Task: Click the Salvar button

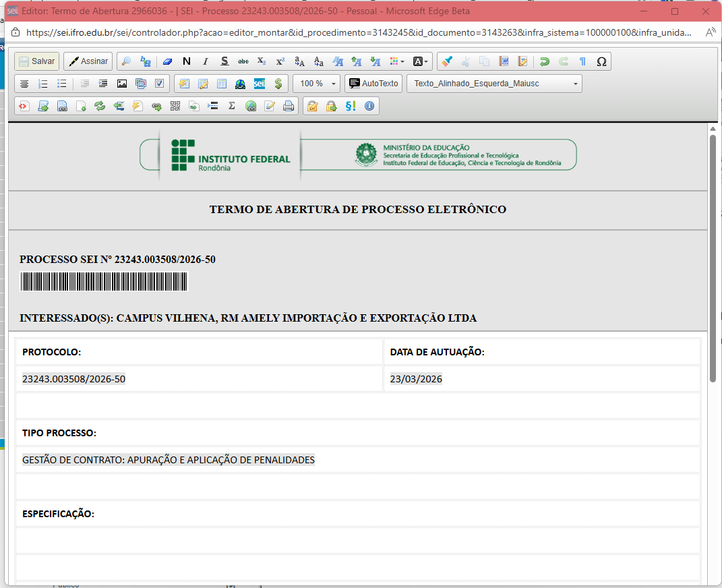Action: 37,61
